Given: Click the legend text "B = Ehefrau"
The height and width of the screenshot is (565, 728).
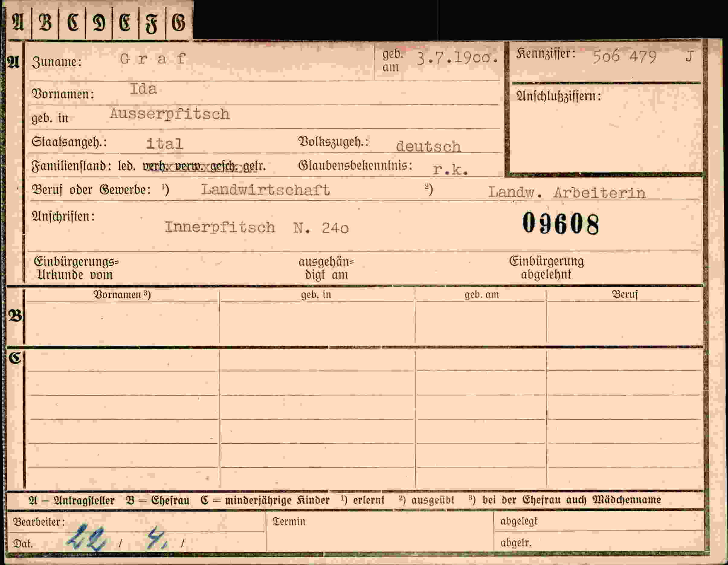Looking at the screenshot, I should click(158, 500).
